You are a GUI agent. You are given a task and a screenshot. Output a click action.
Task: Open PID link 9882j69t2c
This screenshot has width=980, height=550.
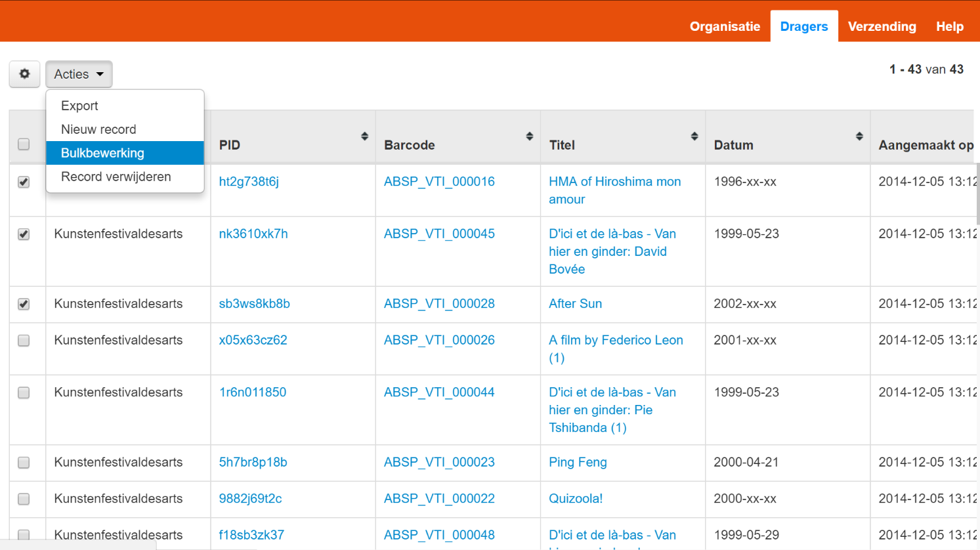coord(250,499)
